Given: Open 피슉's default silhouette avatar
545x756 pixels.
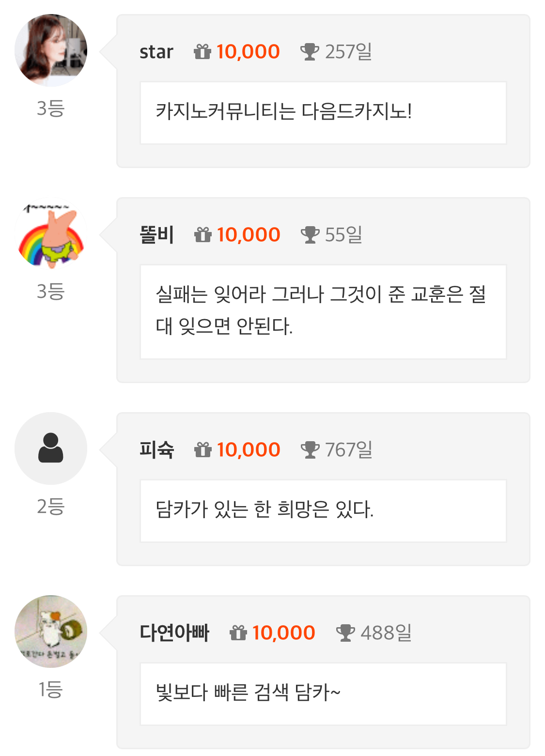Looking at the screenshot, I should click(51, 448).
